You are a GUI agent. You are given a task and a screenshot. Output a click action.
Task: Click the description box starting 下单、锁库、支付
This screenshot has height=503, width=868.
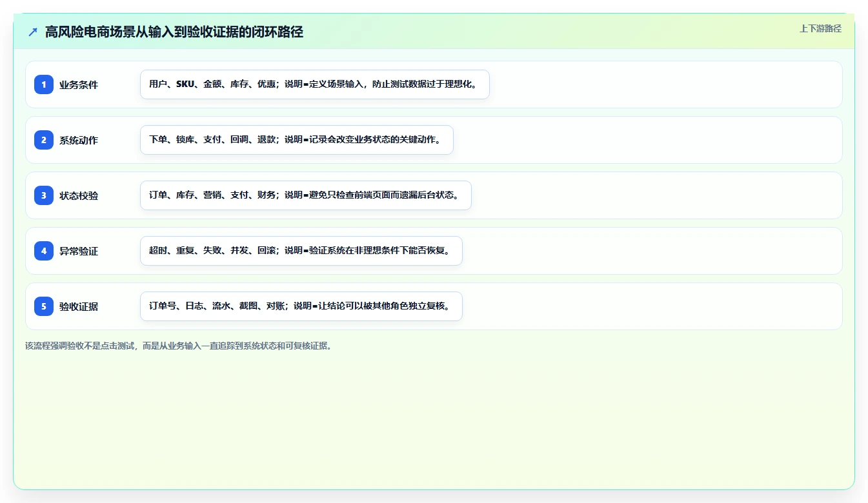click(x=297, y=140)
